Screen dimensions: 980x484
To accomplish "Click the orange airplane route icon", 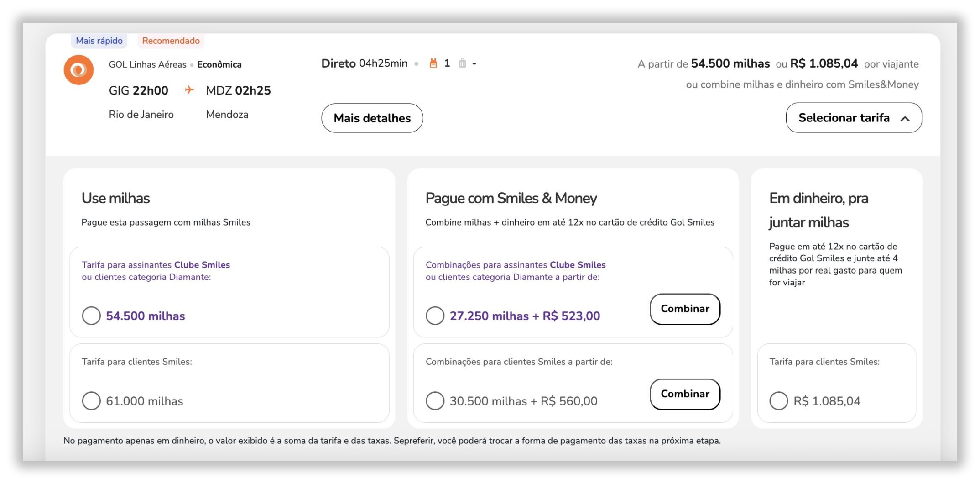I will pyautogui.click(x=189, y=90).
